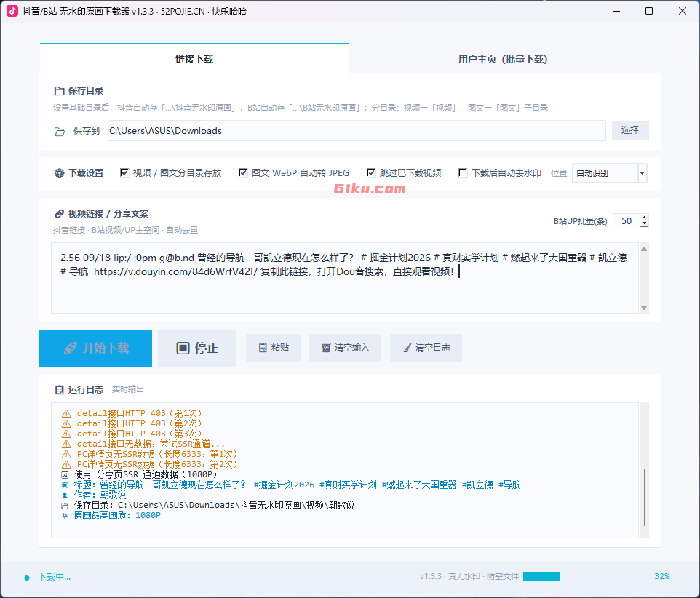The height and width of the screenshot is (598, 700).
Task: Decrease B站UP批量 count with down arrow
Action: (x=644, y=224)
